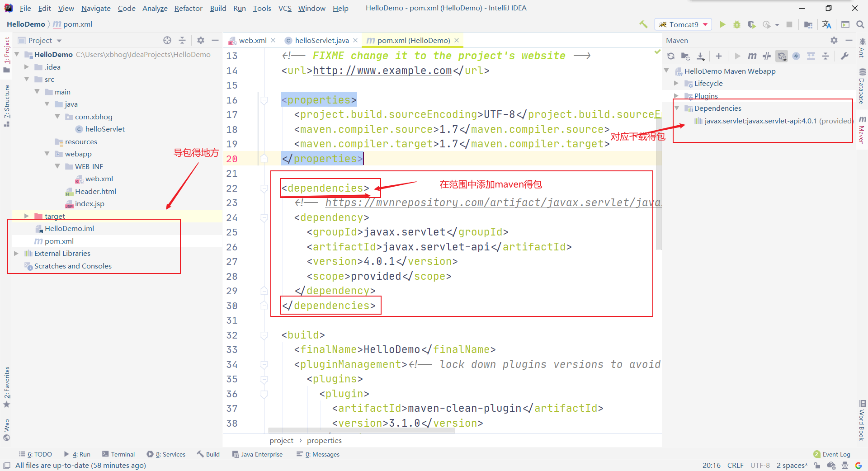868x471 pixels.
Task: Open the Terminal tool window
Action: click(x=118, y=454)
